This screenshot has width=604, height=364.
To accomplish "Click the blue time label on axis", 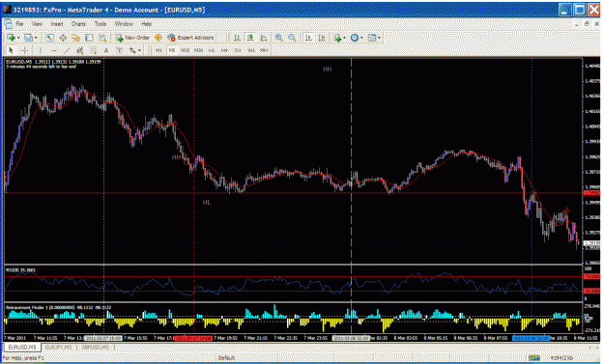I will click(x=531, y=338).
